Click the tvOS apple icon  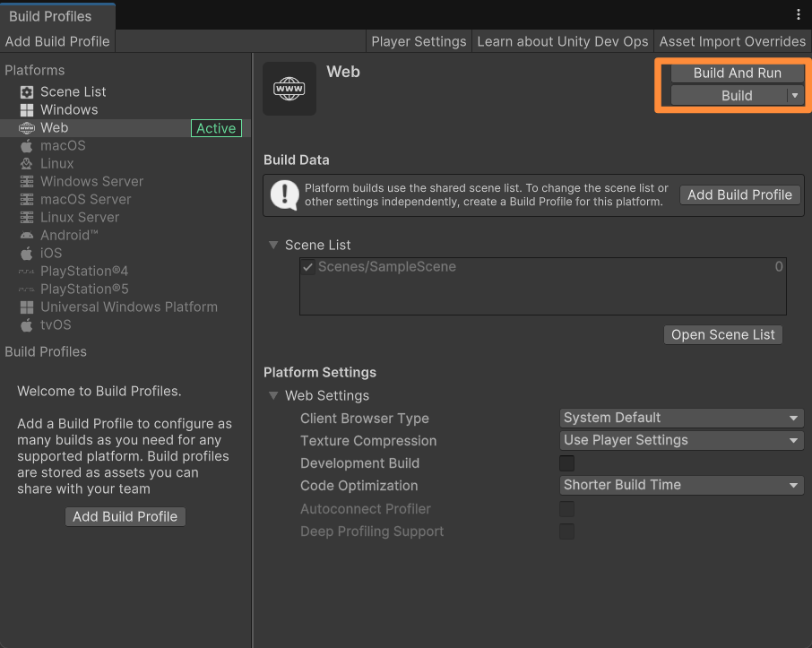[26, 325]
